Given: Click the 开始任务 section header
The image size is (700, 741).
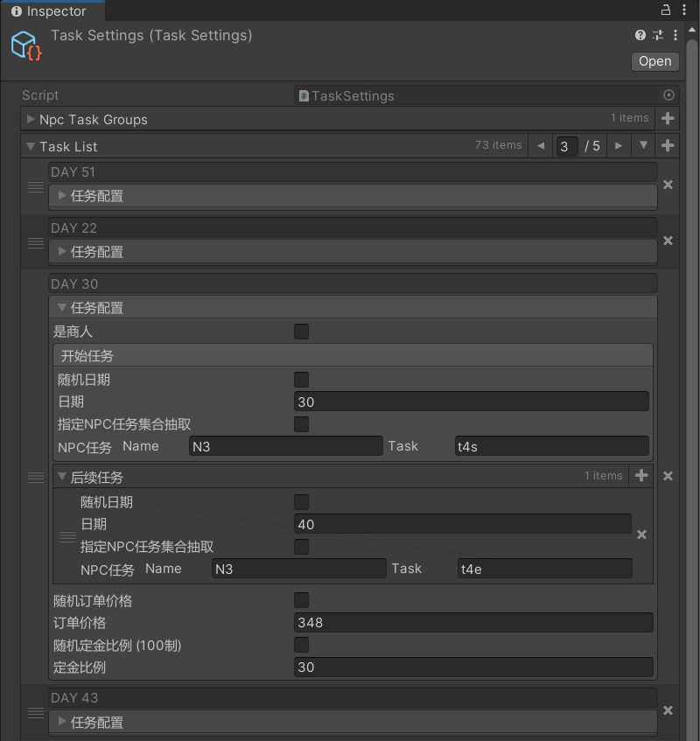Looking at the screenshot, I should click(353, 355).
